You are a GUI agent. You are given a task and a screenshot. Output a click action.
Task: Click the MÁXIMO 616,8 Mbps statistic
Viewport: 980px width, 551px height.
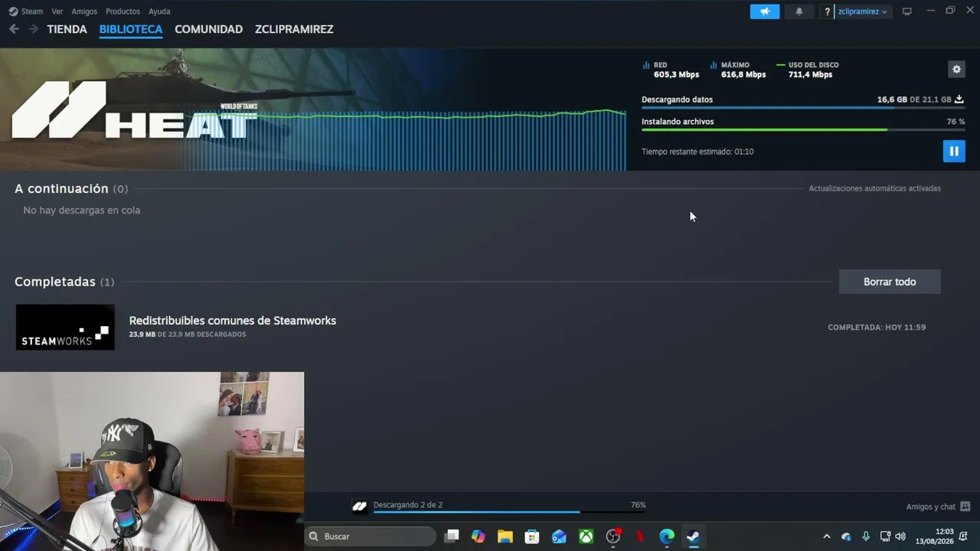point(738,70)
